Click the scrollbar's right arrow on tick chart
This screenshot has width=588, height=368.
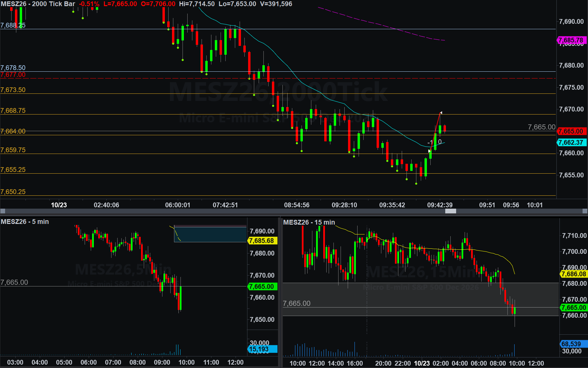[585, 211]
